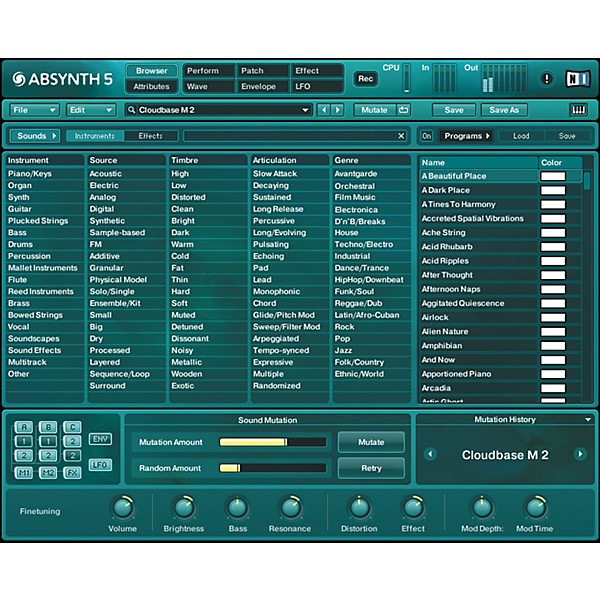Open the Wave window tab
The width and height of the screenshot is (600, 600).
click(209, 86)
